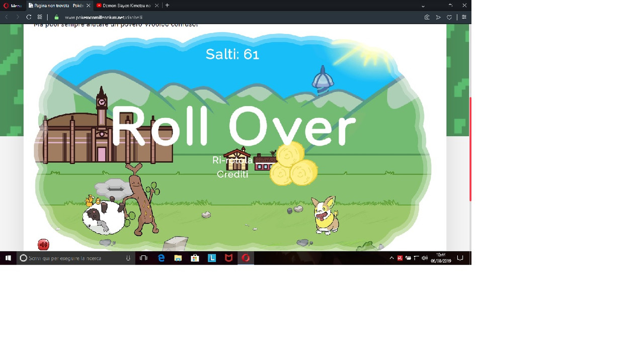Expand the tab list dropdown arrow
The image size is (644, 362).
point(423,6)
